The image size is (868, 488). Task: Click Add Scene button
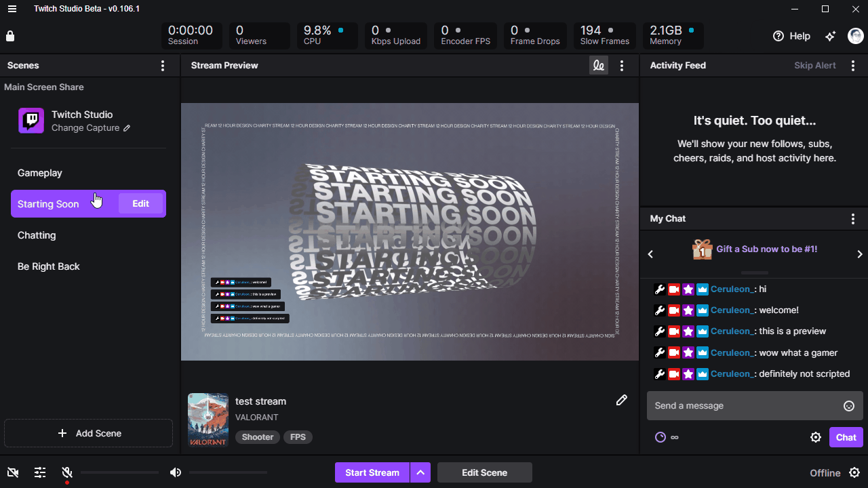click(88, 433)
